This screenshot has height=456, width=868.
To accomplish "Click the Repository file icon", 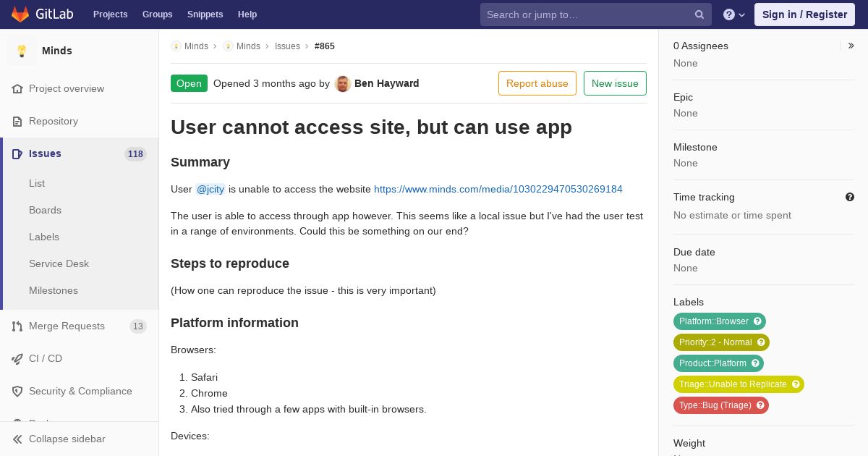I will (17, 121).
